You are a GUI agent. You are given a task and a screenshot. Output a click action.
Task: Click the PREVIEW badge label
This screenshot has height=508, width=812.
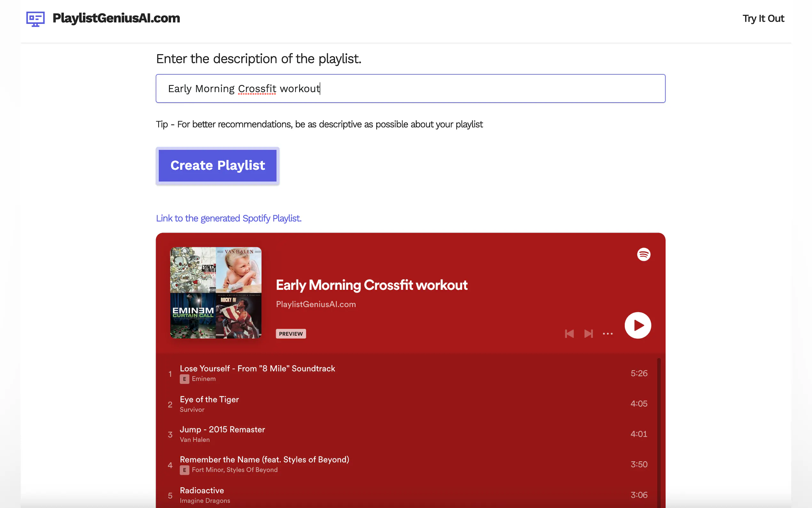[x=291, y=334]
